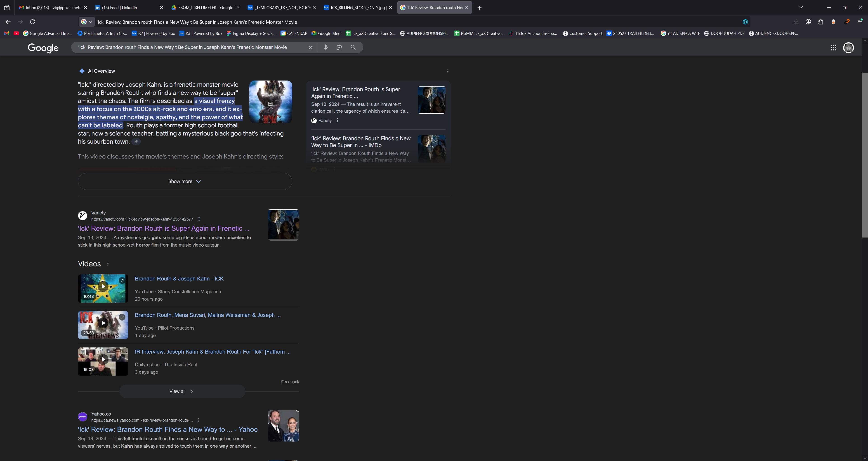Image resolution: width=868 pixels, height=461 pixels.
Task: Open three-dot menu beside Yahoo URL
Action: tap(198, 420)
